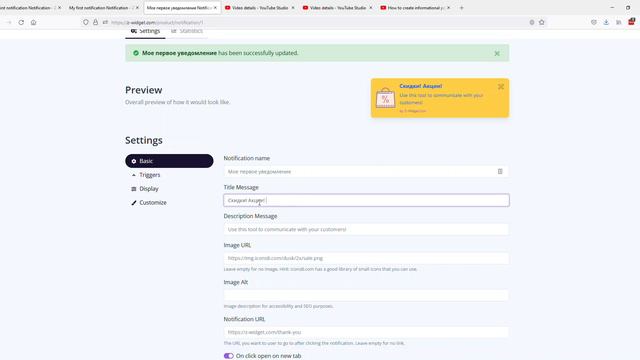Open the downloads arrow icon in toolbar
Screen dimensions: 640x360
pos(606,22)
